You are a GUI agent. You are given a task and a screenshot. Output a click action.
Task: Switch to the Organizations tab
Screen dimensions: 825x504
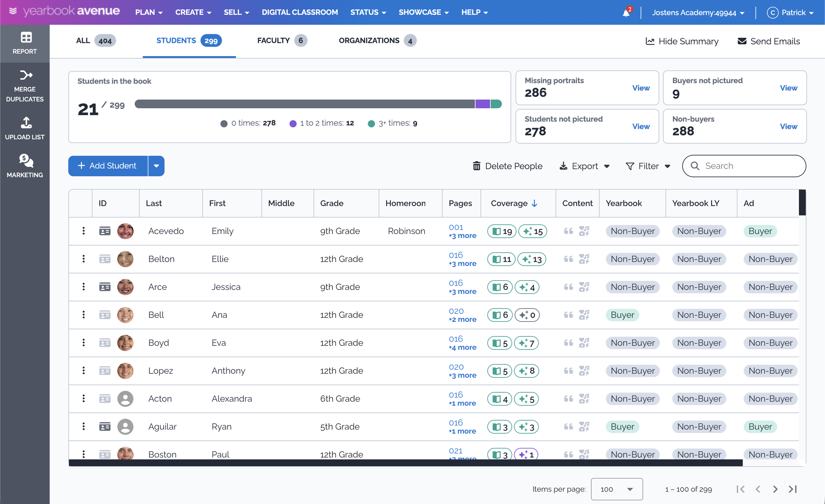(x=377, y=41)
